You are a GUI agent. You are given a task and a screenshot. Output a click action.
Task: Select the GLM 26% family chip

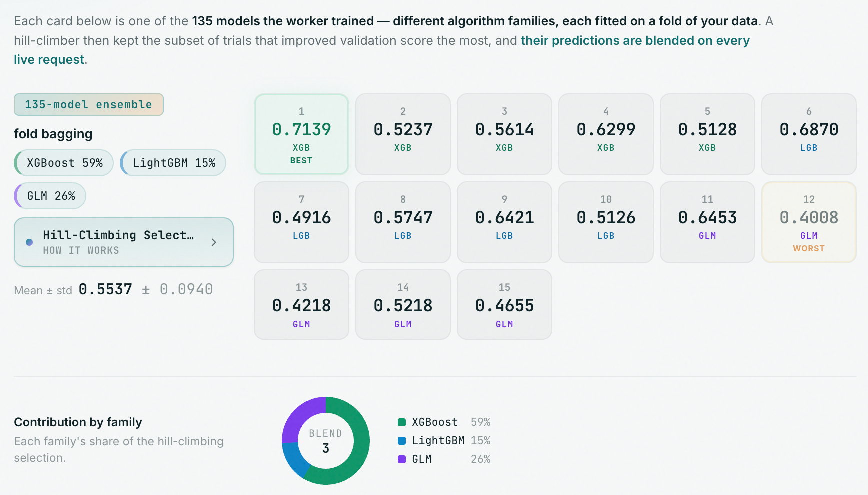coord(50,196)
